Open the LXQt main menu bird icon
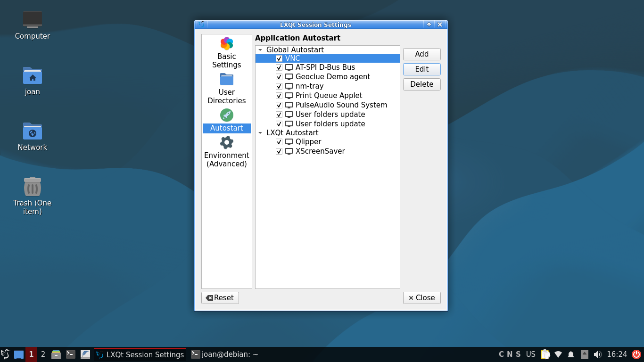The image size is (644, 362). [x=6, y=354]
